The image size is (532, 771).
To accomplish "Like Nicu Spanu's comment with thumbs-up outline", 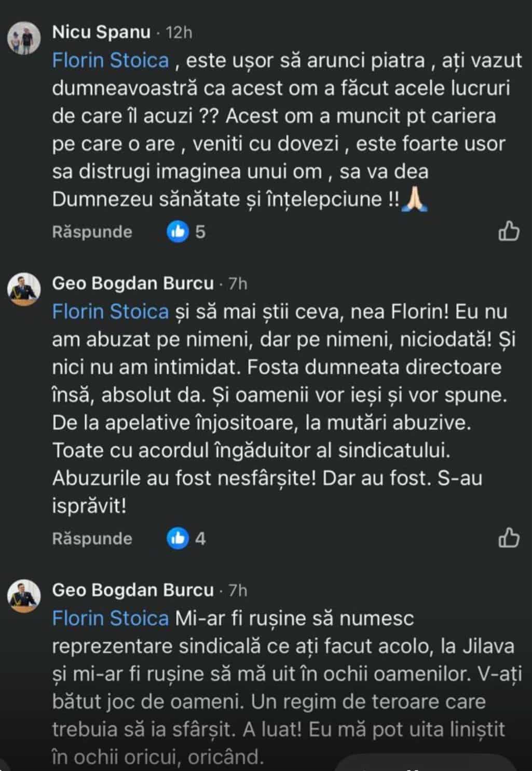I will tap(508, 231).
